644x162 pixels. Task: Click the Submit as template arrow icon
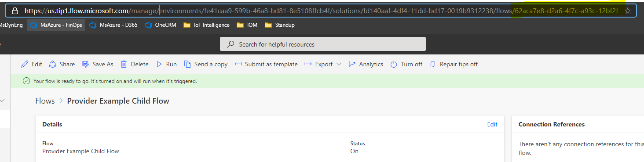(x=238, y=64)
